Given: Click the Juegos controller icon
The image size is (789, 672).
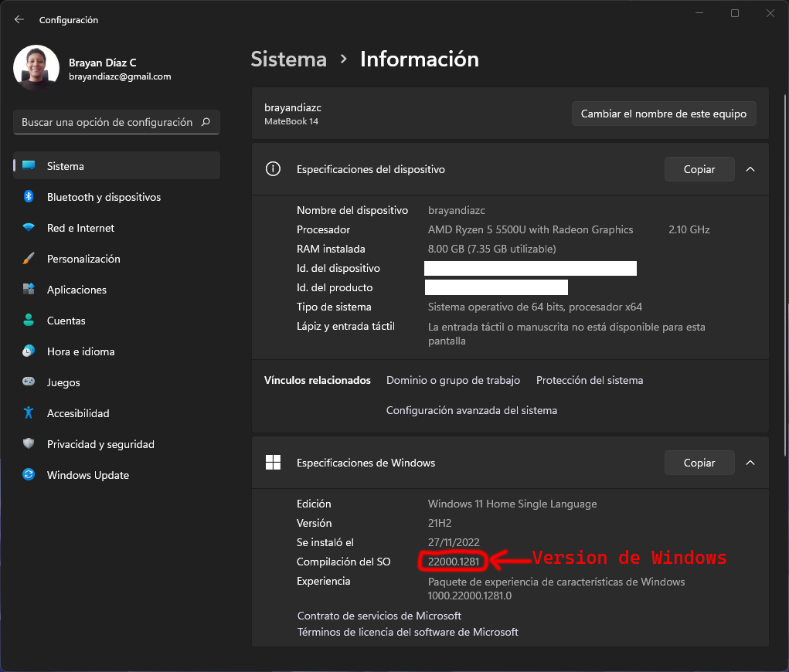Looking at the screenshot, I should [x=29, y=382].
